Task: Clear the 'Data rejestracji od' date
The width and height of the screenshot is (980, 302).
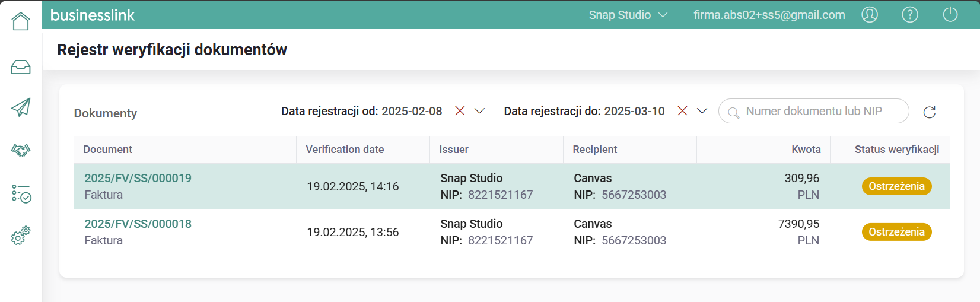Action: coord(460,111)
